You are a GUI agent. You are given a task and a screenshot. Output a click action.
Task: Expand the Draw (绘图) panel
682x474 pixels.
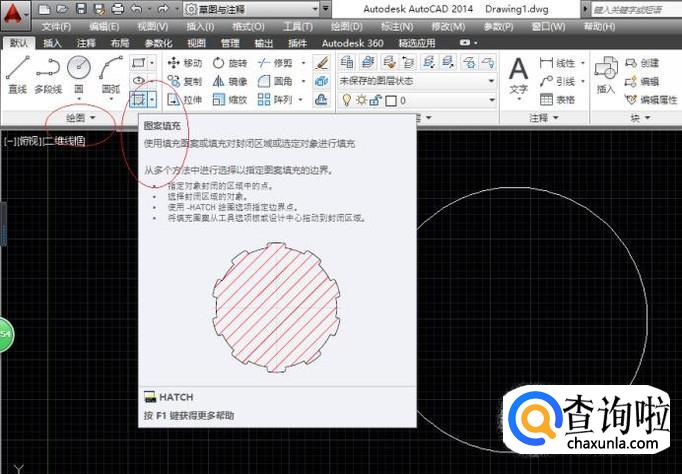point(80,118)
